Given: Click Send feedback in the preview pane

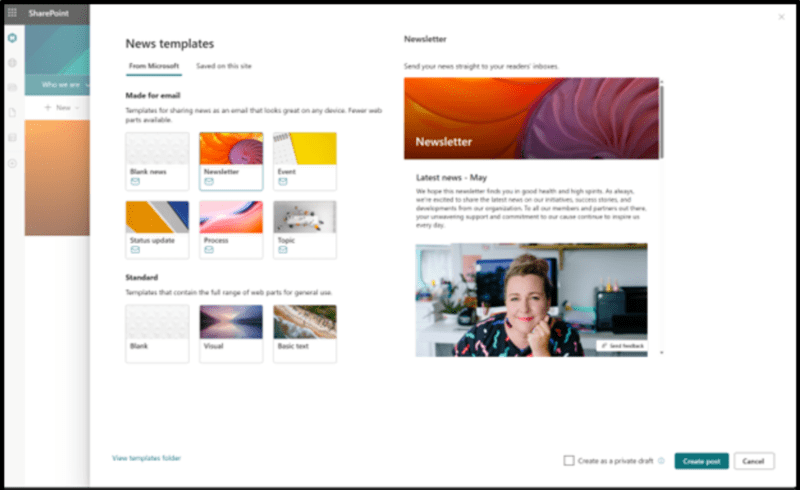Looking at the screenshot, I should pos(622,346).
